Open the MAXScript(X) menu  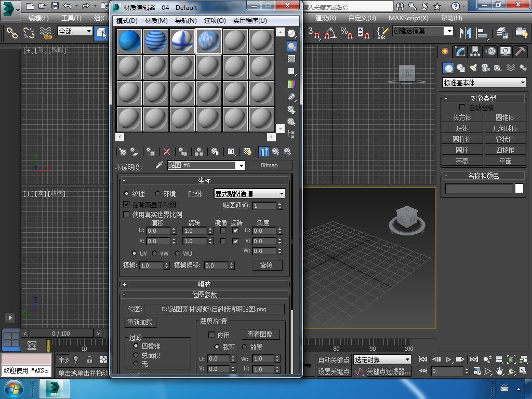pos(408,18)
